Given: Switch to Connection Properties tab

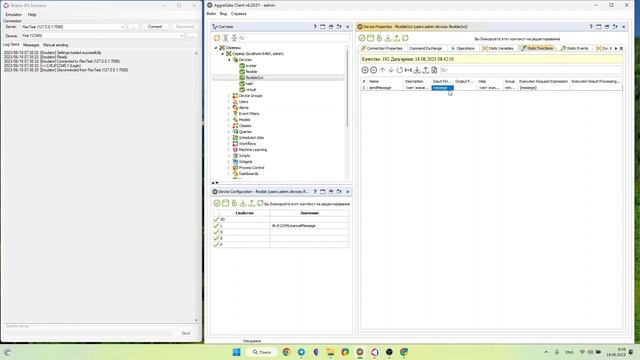Looking at the screenshot, I should click(x=382, y=48).
